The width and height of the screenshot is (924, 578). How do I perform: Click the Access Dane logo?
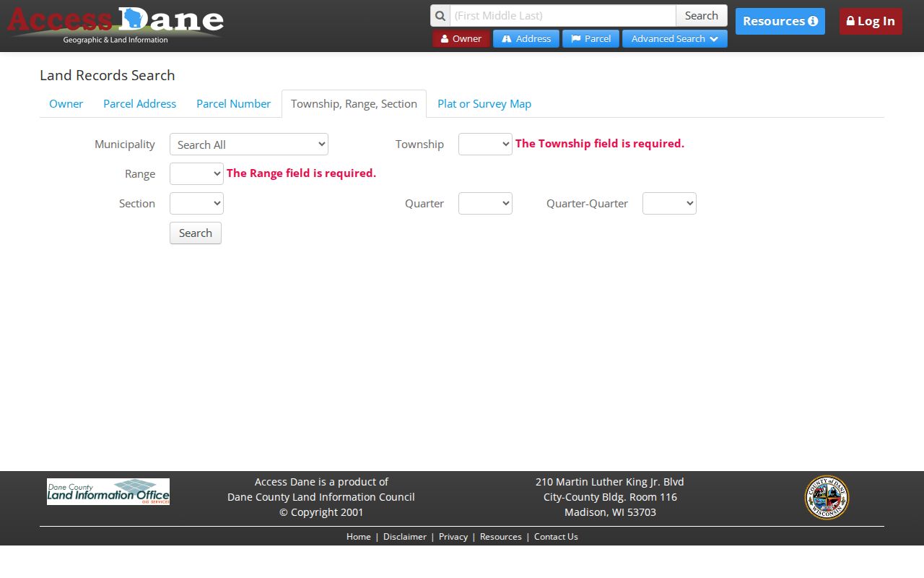pyautogui.click(x=115, y=26)
